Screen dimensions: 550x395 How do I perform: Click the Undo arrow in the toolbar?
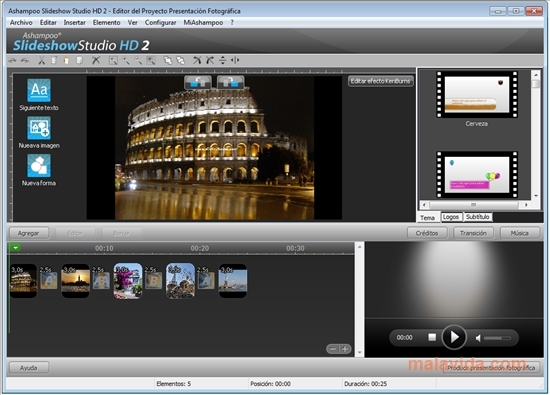pyautogui.click(x=12, y=60)
